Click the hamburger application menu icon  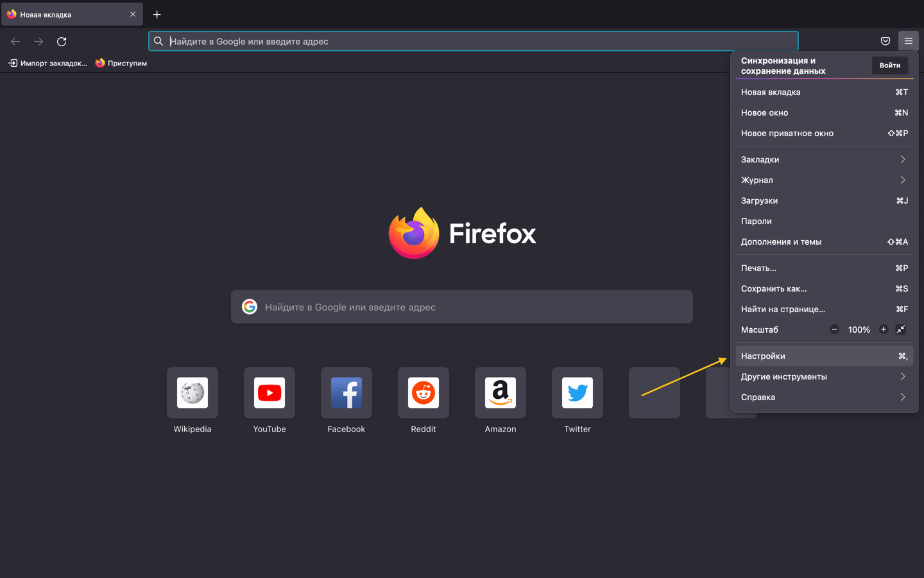click(x=908, y=41)
